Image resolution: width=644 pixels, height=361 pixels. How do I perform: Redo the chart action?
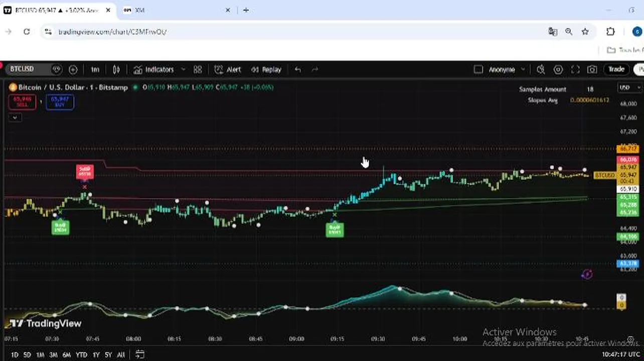tap(315, 70)
